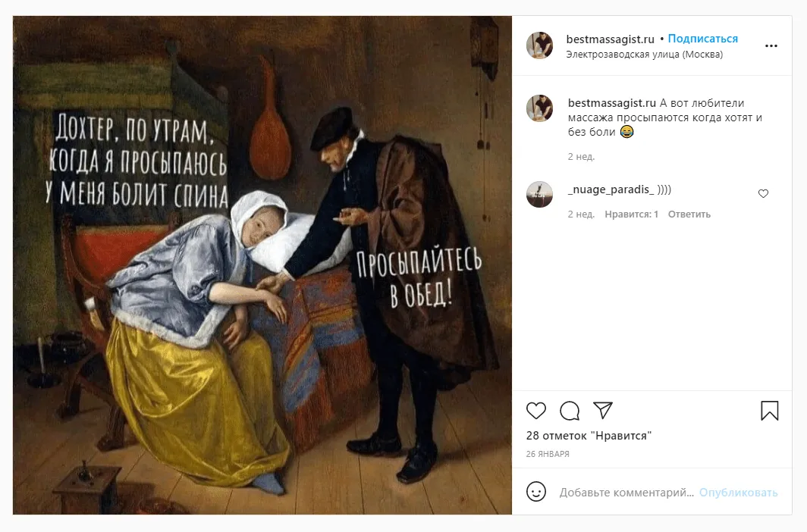This screenshot has height=532, width=807.
Task: Open the three-dot more options menu
Action: (771, 45)
